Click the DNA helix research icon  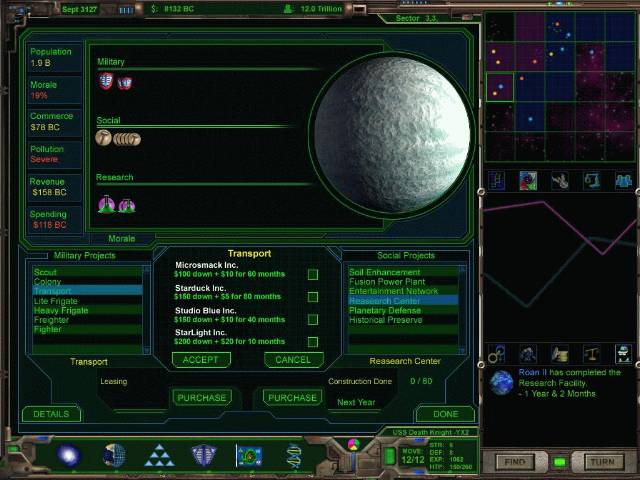(294, 456)
